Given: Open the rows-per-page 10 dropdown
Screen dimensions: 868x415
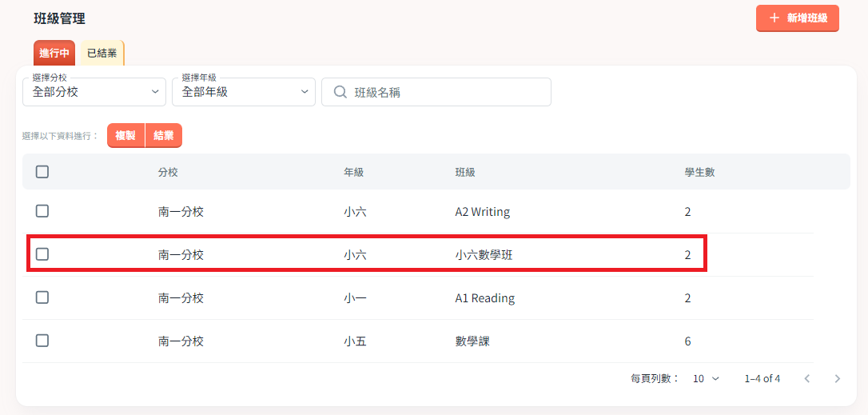Looking at the screenshot, I should pos(706,379).
